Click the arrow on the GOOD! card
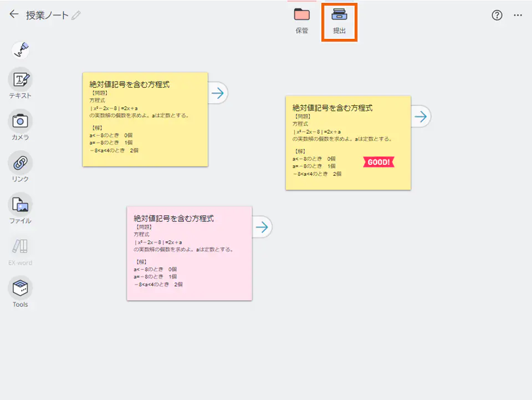This screenshot has width=532, height=400. point(421,117)
